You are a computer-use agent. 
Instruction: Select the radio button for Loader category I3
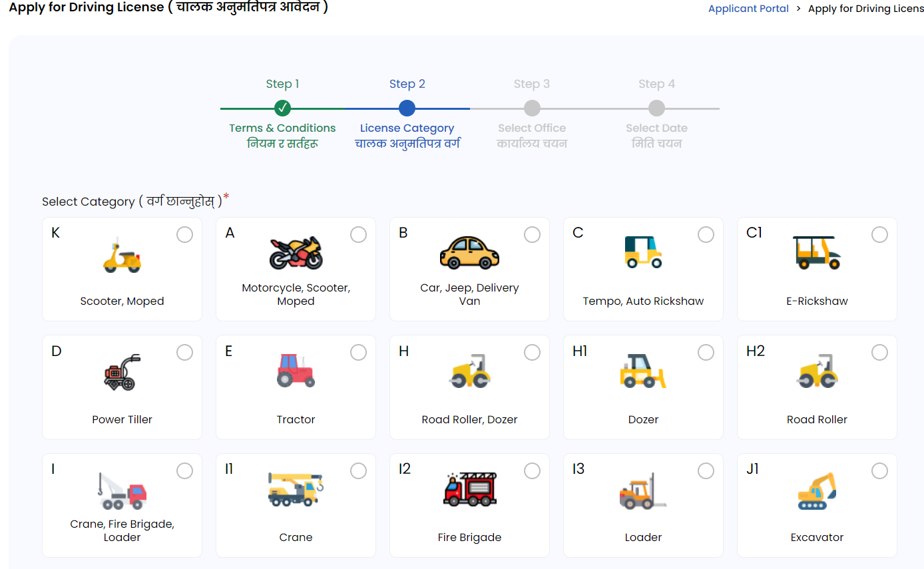(706, 471)
